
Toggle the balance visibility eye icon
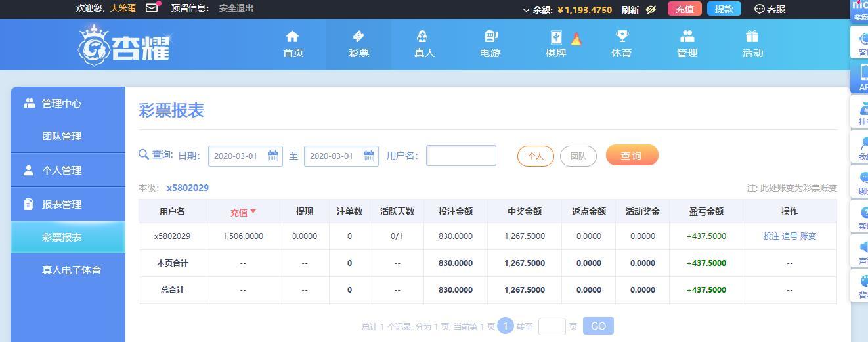(651, 9)
